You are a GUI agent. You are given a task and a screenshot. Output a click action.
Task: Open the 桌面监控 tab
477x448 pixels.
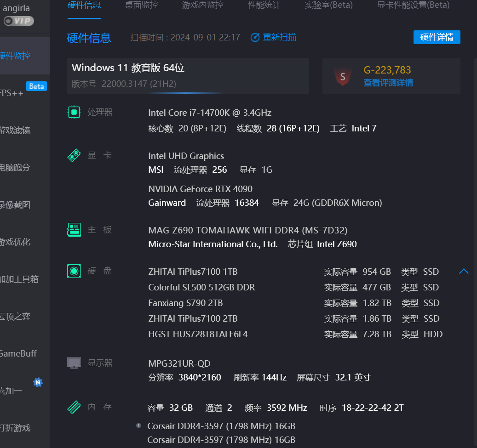141,5
